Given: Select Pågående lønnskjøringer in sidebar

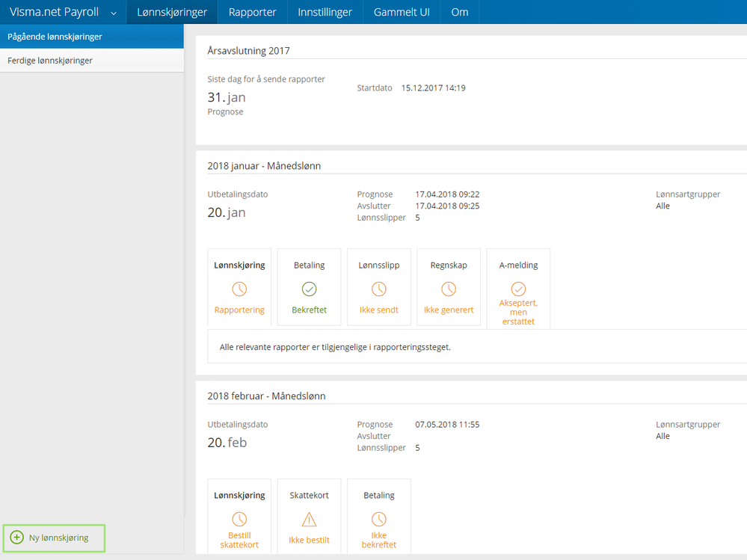Looking at the screenshot, I should tap(92, 37).
